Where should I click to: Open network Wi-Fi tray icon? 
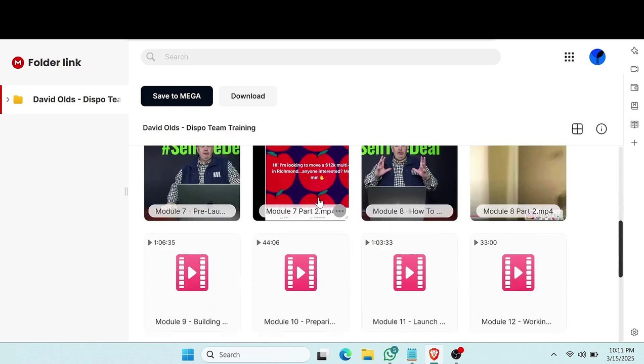pos(570,355)
